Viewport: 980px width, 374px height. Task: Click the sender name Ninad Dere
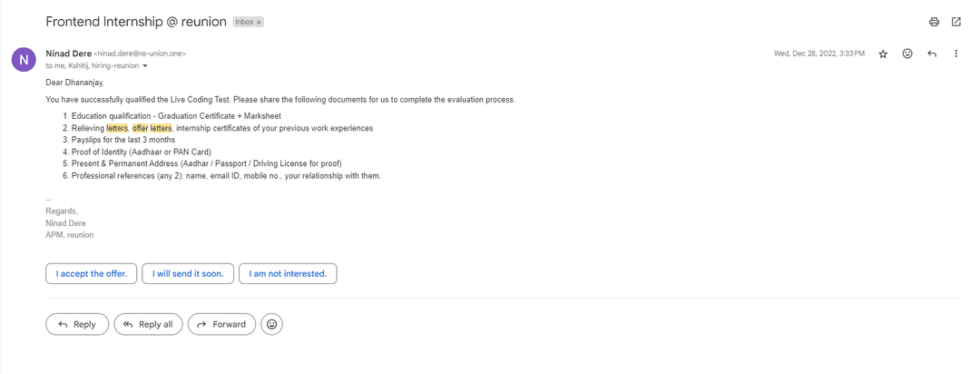69,54
